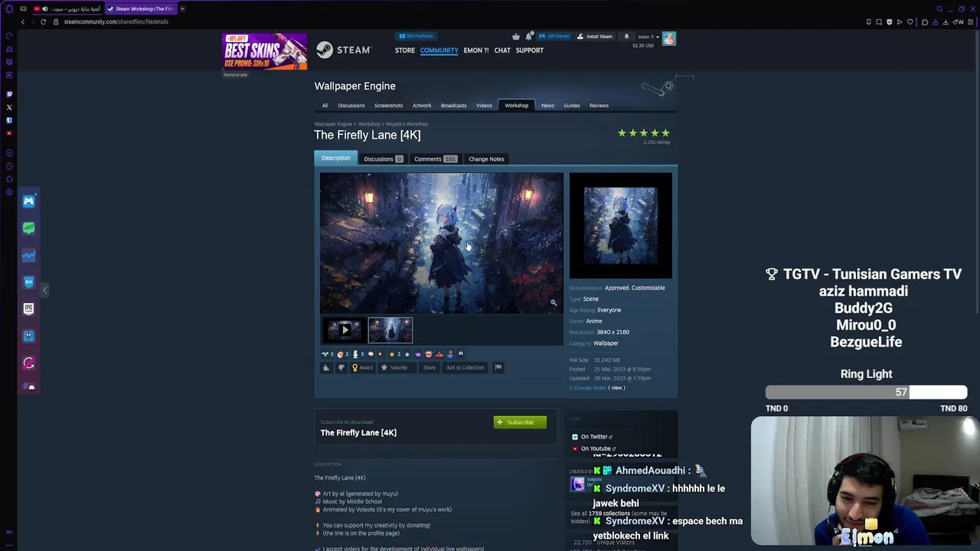This screenshot has height=551, width=980.
Task: Open the SUPPORT menu
Action: (x=530, y=51)
